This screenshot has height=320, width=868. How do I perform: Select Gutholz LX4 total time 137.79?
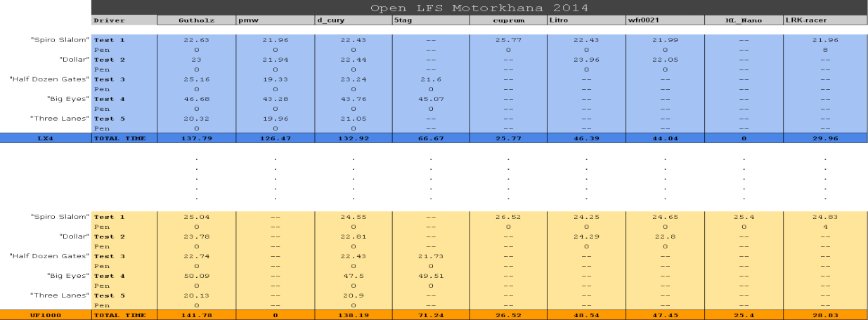click(x=196, y=138)
